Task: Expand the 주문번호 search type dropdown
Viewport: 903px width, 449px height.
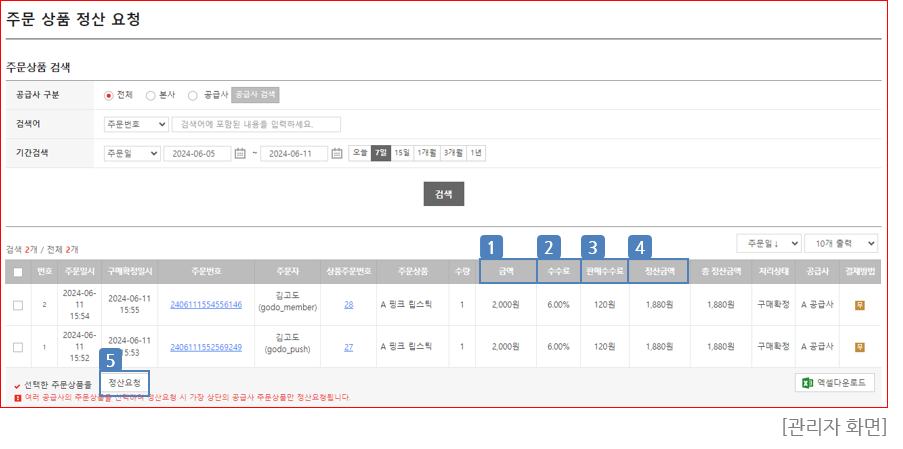Action: point(134,124)
